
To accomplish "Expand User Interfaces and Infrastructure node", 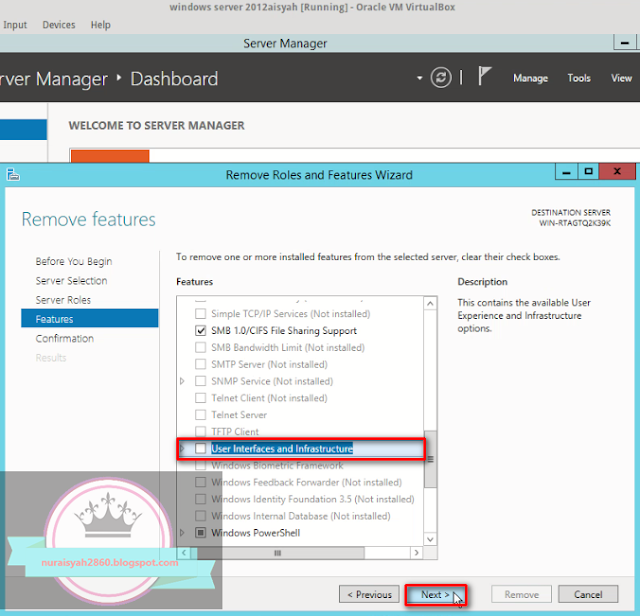I will [x=182, y=448].
